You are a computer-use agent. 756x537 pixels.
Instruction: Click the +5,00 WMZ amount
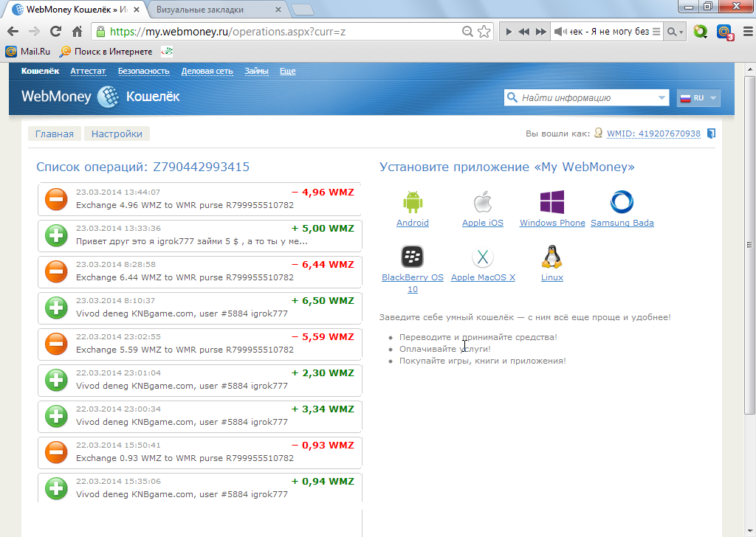(323, 228)
